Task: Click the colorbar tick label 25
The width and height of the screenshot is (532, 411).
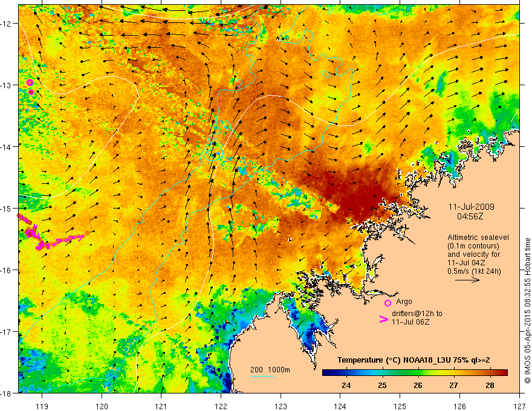Action: 382,385
